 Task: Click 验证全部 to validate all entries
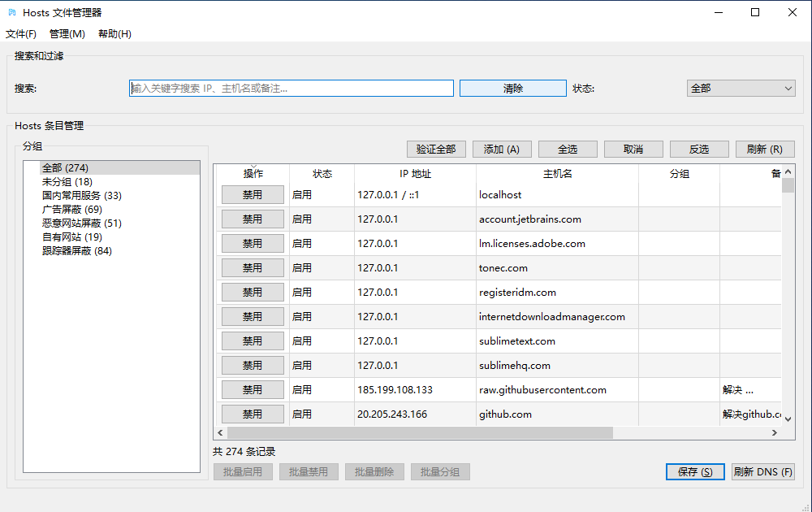[x=436, y=149]
